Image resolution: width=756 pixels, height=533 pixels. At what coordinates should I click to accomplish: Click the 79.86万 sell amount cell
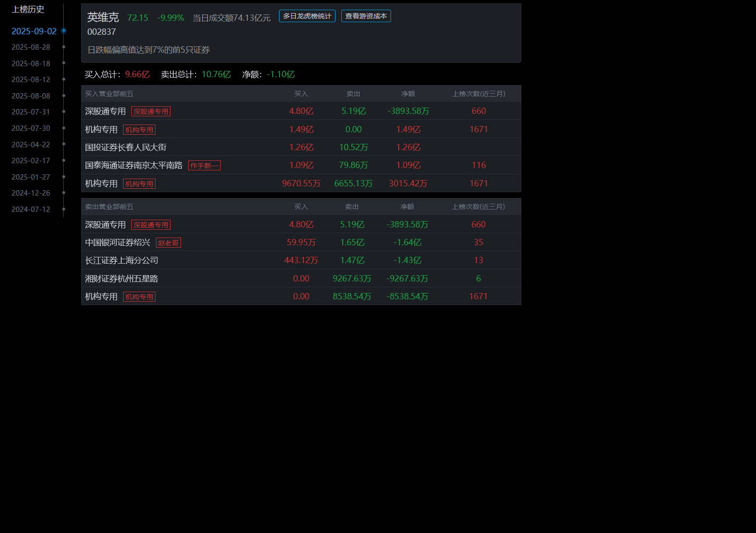(x=353, y=165)
